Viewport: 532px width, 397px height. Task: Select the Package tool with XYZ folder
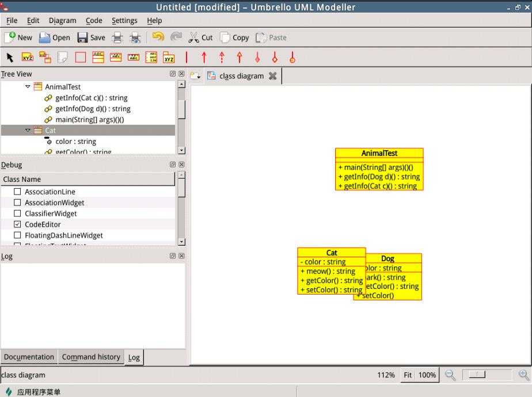pyautogui.click(x=169, y=58)
